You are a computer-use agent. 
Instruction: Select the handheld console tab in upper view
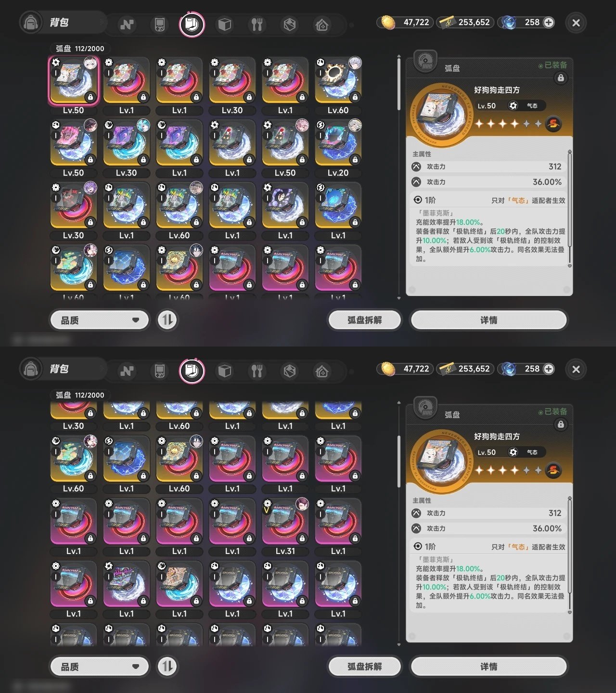159,25
